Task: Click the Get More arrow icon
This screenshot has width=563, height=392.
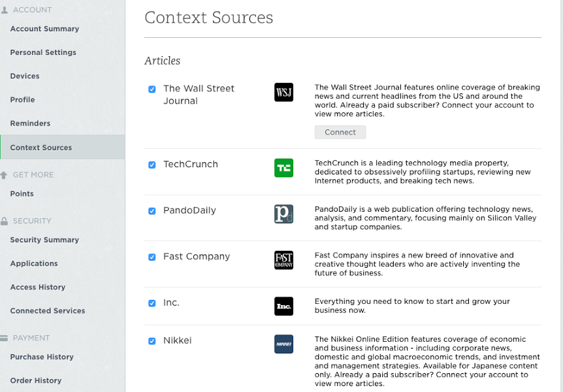Action: click(x=4, y=175)
